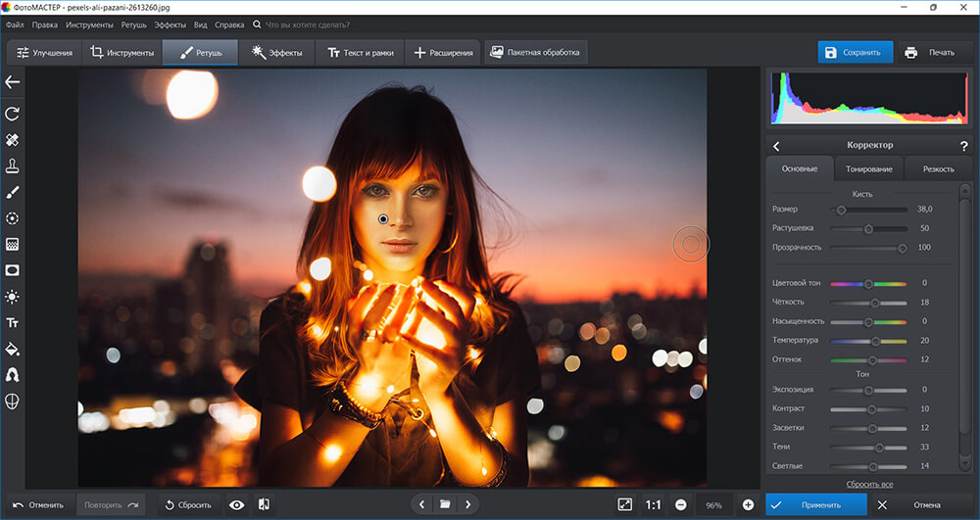Zoom out with the minus button
Image resolution: width=980 pixels, height=520 pixels.
pos(681,505)
